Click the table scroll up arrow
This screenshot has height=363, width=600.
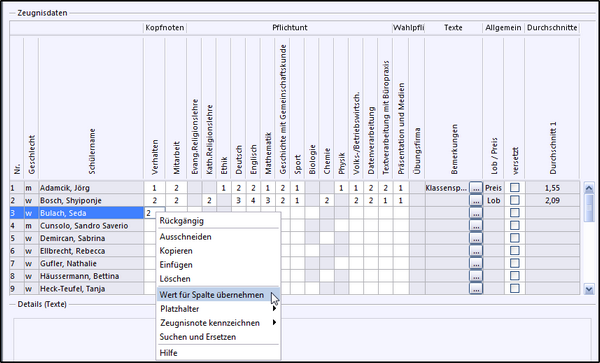coord(589,187)
